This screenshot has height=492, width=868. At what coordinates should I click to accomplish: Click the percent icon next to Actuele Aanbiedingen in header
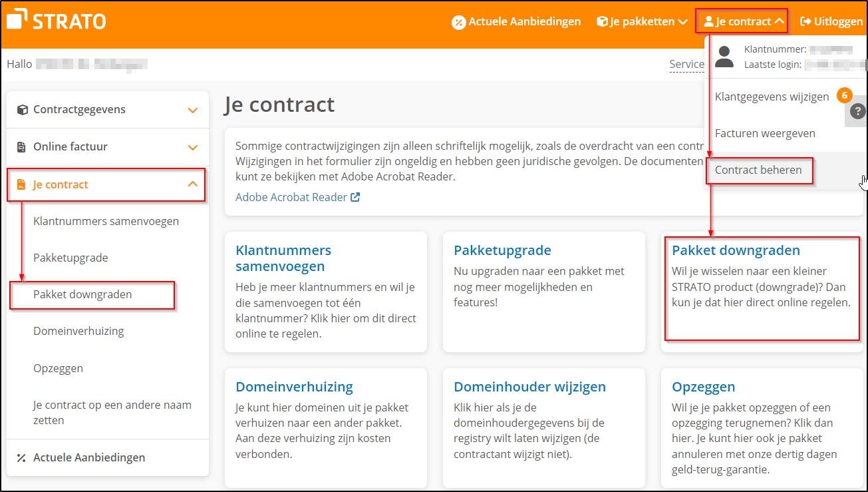[x=458, y=22]
